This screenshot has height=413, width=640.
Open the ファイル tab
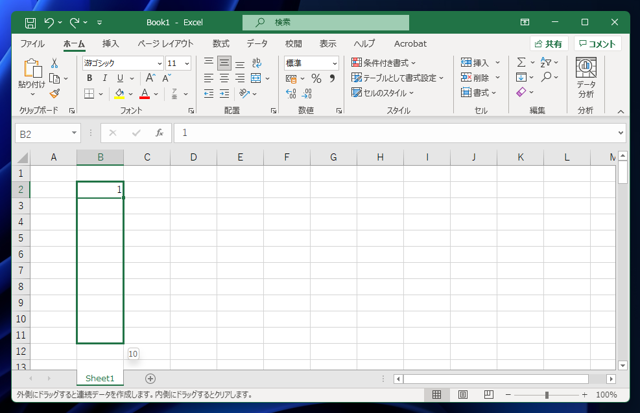coord(33,44)
